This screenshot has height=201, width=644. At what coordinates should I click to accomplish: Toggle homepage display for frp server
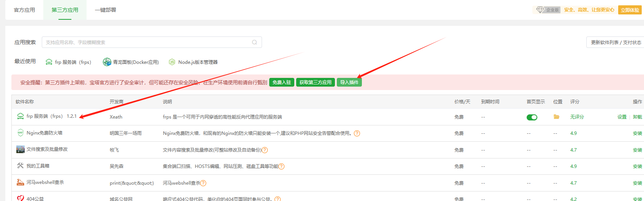point(532,117)
